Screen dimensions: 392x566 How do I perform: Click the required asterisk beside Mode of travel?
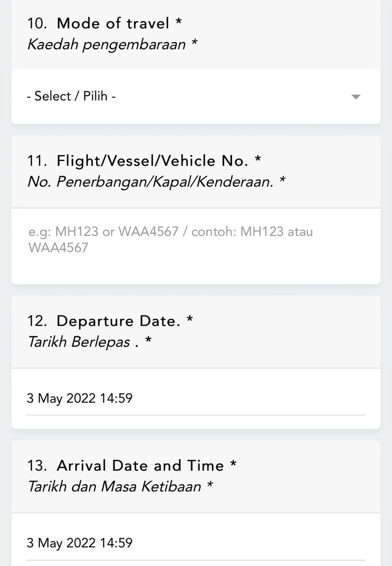pos(179,22)
